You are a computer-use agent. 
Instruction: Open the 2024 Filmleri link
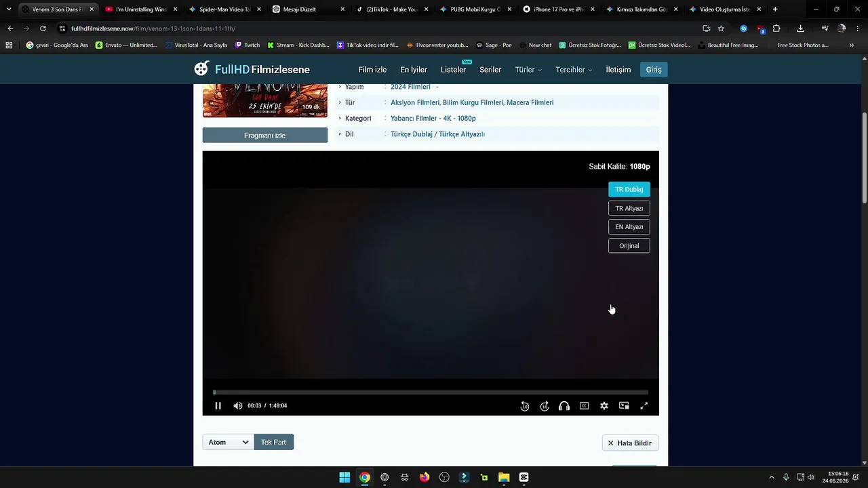[410, 87]
